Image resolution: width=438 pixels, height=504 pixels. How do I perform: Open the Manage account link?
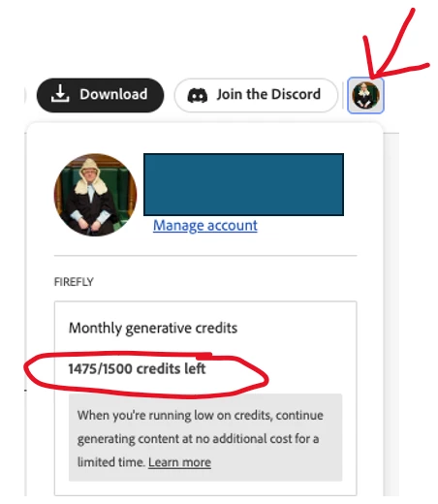pyautogui.click(x=205, y=226)
